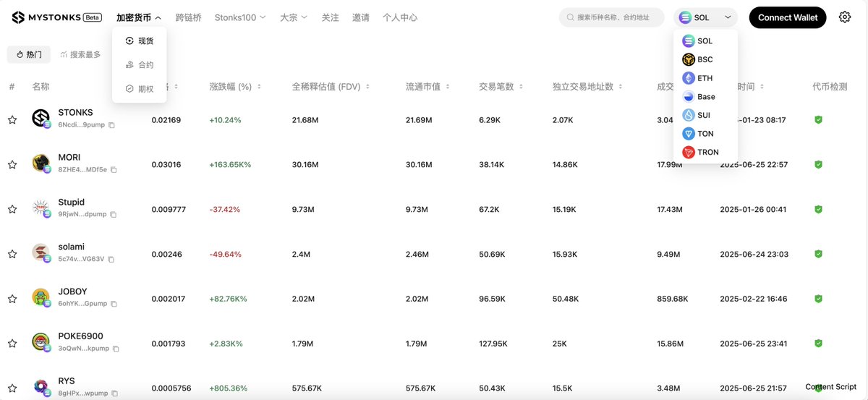Click POKE6900 token check shield icon

pyautogui.click(x=818, y=344)
